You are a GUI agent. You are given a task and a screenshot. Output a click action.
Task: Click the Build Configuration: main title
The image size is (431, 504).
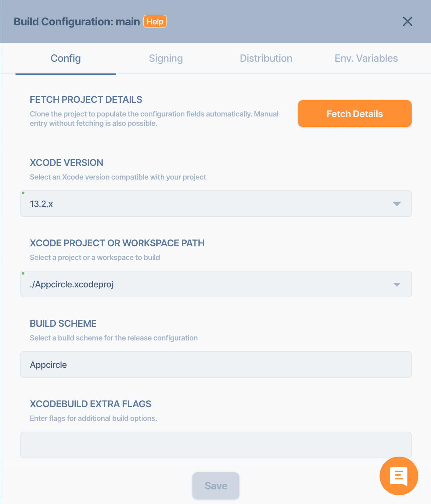(77, 22)
